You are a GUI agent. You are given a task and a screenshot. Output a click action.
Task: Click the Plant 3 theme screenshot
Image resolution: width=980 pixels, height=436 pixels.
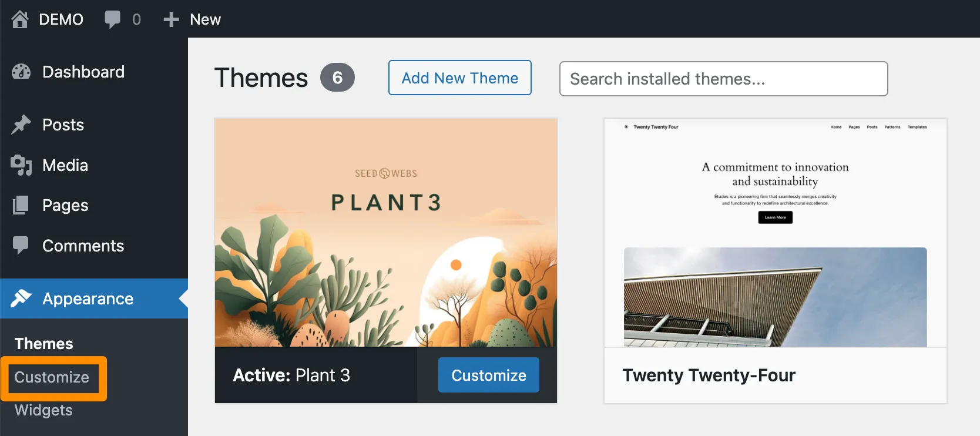[386, 233]
